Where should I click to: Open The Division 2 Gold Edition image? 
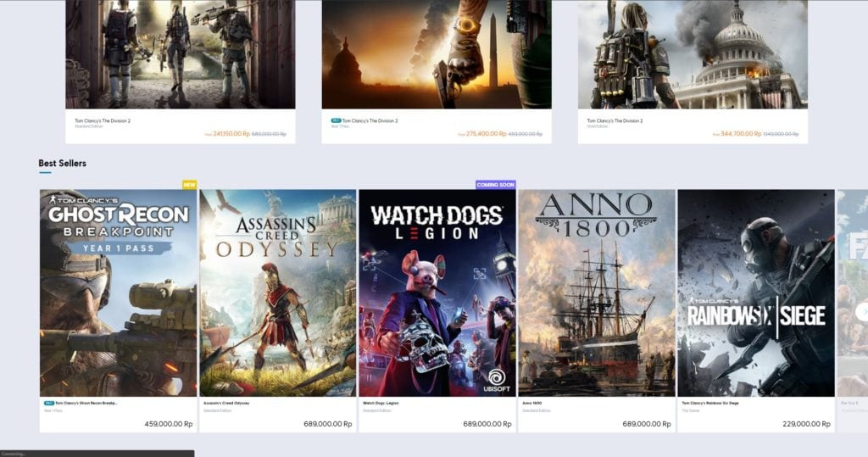point(693,54)
